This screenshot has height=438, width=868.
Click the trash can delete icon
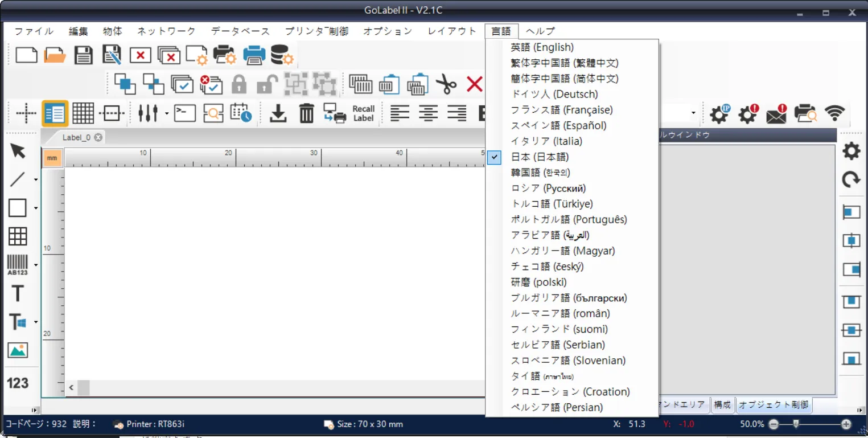(307, 113)
